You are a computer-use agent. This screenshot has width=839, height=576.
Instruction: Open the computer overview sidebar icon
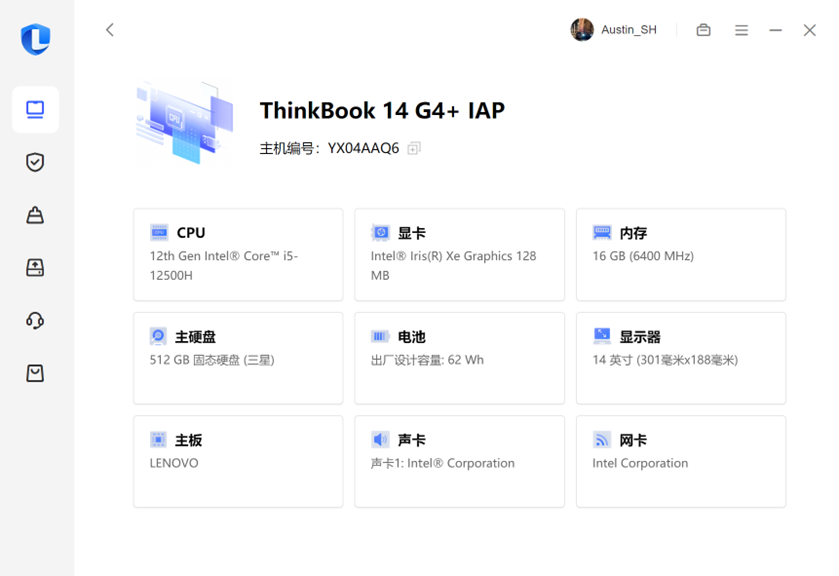pyautogui.click(x=35, y=110)
